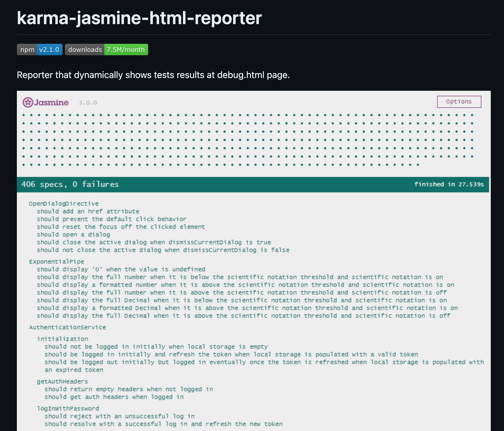Screen dimensions: 504x431
Task: Open the Options panel
Action: 459,102
